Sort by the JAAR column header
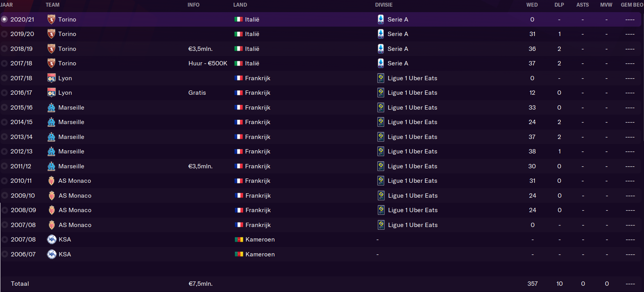644x292 pixels. pyautogui.click(x=7, y=5)
